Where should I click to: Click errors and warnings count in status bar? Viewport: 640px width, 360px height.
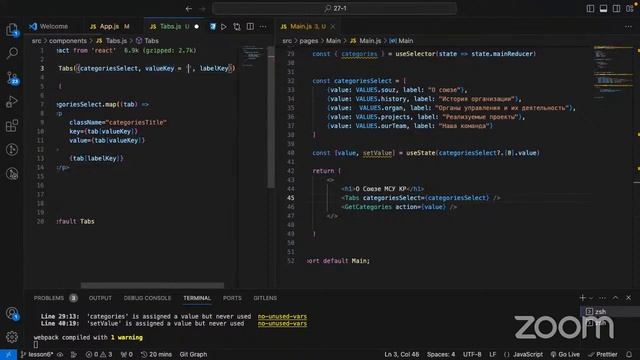click(99, 354)
